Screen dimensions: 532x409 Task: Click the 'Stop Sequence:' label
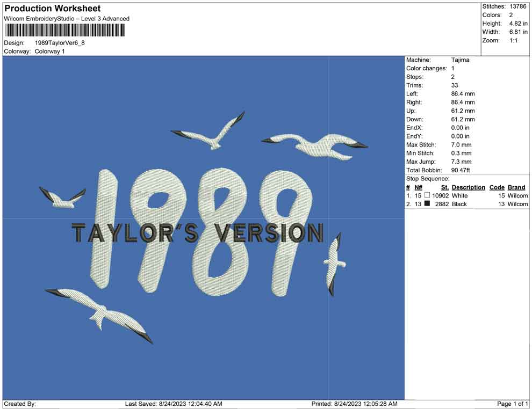(428, 179)
